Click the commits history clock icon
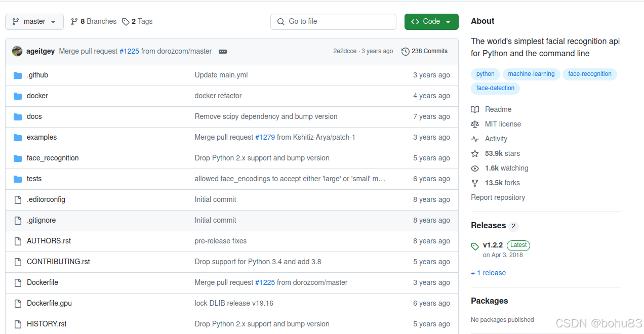The width and height of the screenshot is (644, 334). click(x=405, y=51)
